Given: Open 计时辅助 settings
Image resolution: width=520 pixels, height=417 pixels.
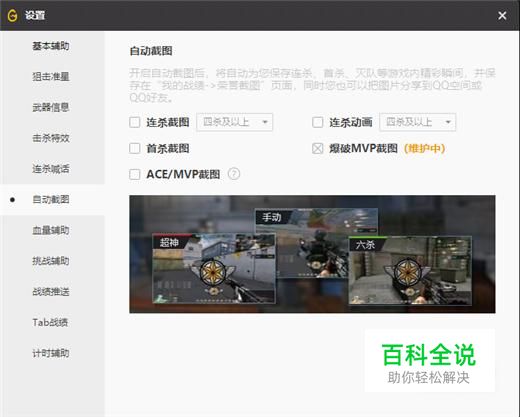Looking at the screenshot, I should click(52, 353).
